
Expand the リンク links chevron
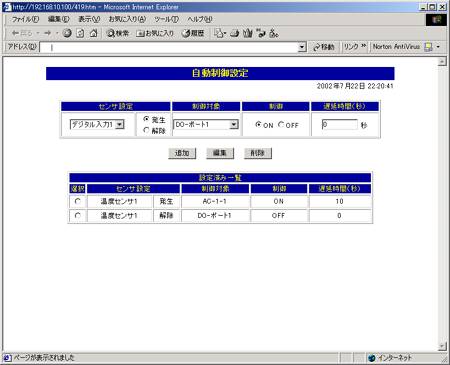tap(364, 46)
